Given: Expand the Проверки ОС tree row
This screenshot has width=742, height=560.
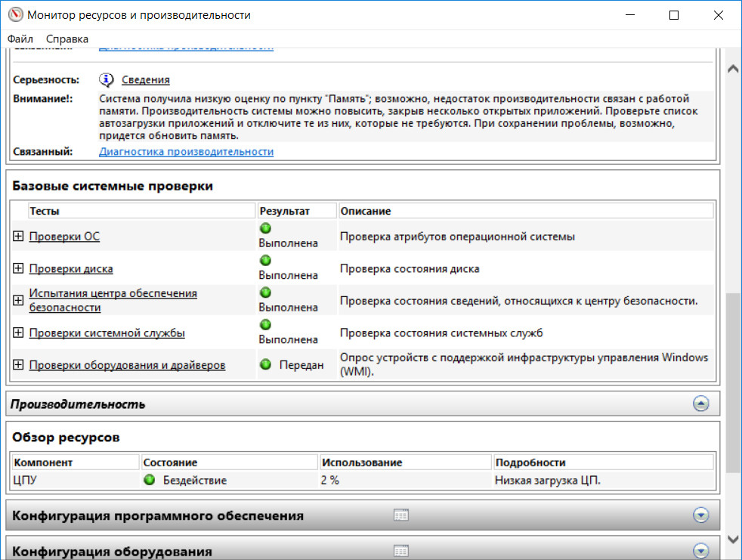Looking at the screenshot, I should pos(19,237).
